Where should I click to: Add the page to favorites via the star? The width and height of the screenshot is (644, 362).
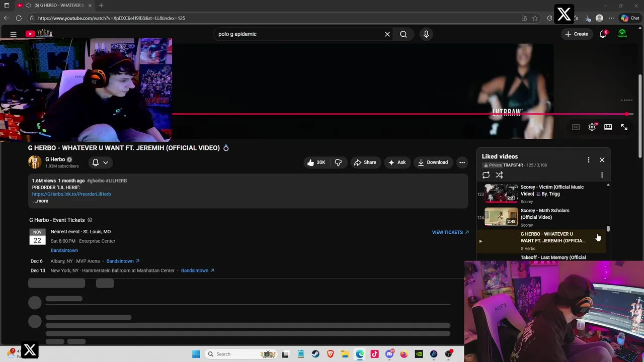tap(535, 18)
